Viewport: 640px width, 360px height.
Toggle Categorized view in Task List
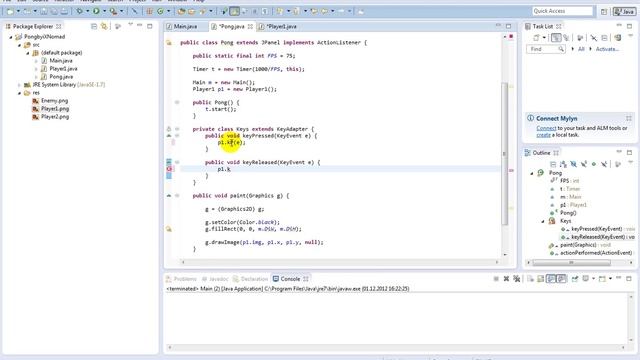[x=556, y=38]
